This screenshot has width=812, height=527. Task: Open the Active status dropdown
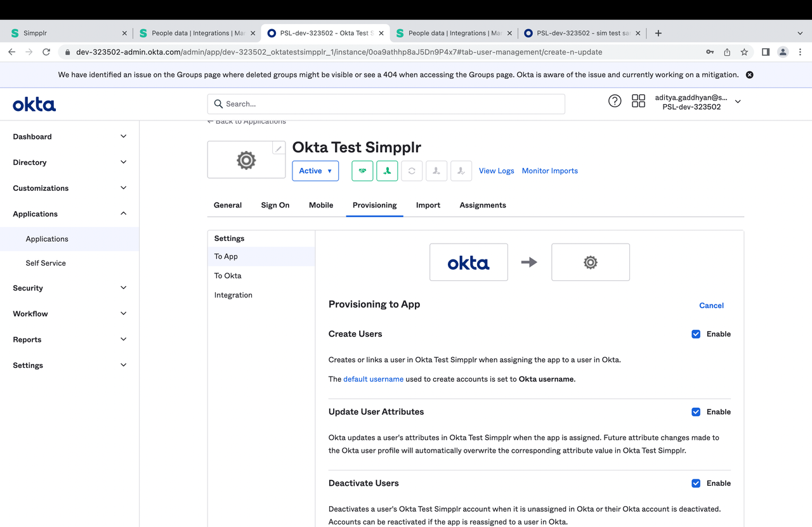(315, 171)
